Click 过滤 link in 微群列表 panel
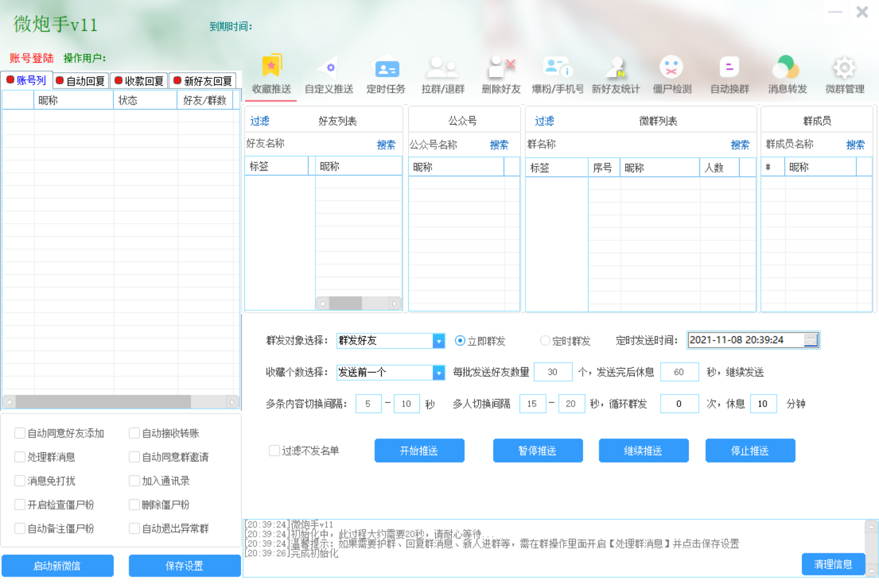The image size is (879, 588). pyautogui.click(x=544, y=121)
